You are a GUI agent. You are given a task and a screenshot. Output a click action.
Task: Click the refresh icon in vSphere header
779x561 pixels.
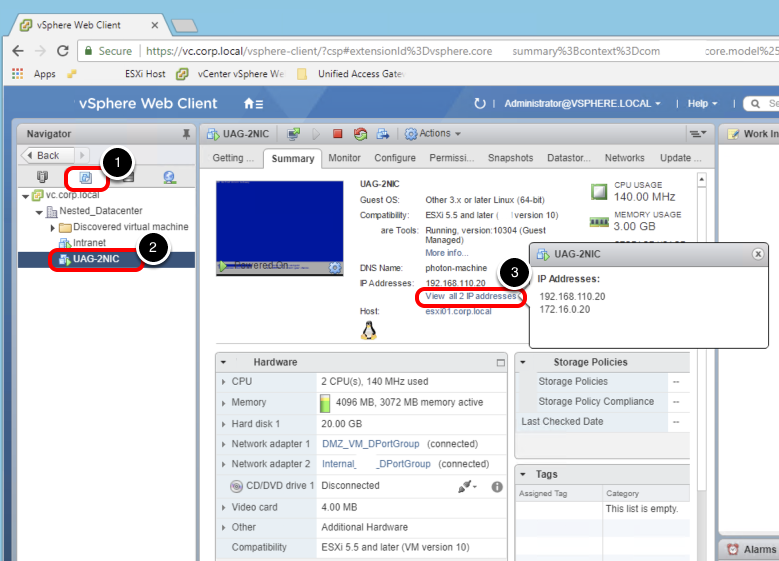point(480,103)
